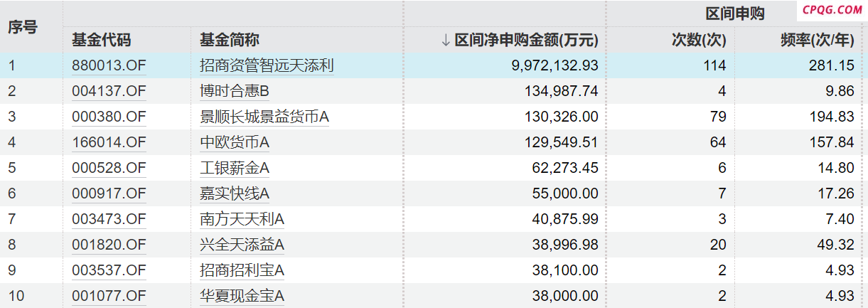The height and width of the screenshot is (308, 868).
Task: Select frequency cell 281.15
Action: (x=832, y=65)
